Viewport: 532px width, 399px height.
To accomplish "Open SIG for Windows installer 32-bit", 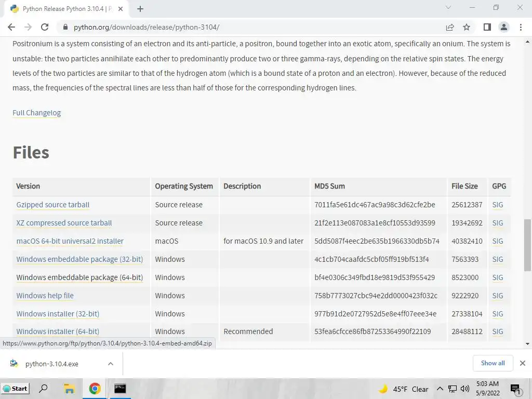I will [498, 314].
